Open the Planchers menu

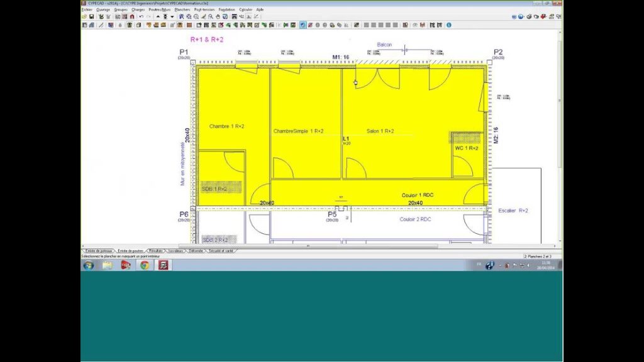pyautogui.click(x=182, y=9)
